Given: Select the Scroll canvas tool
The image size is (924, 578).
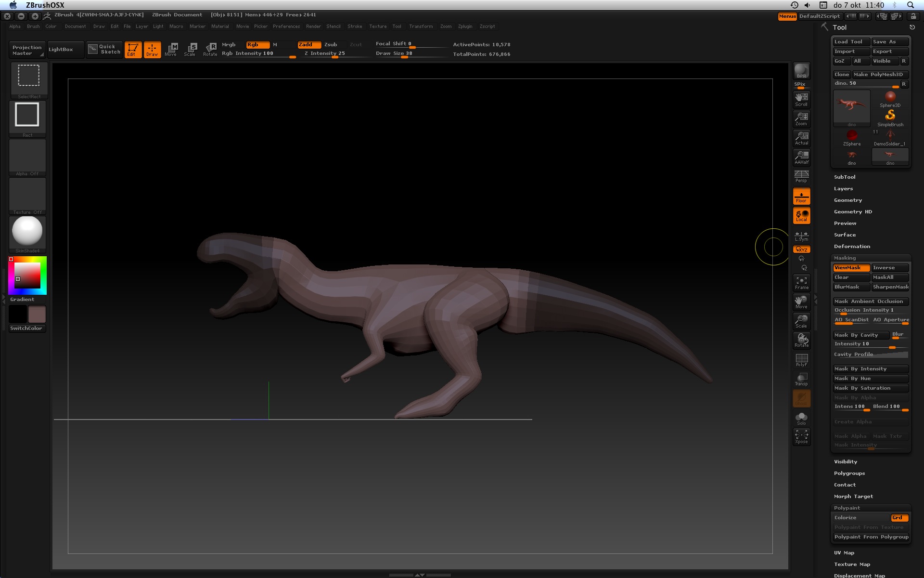Looking at the screenshot, I should pyautogui.click(x=801, y=99).
